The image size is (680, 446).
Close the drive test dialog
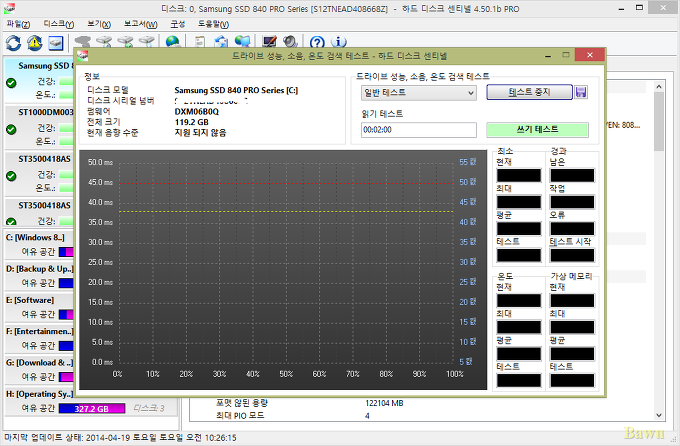(x=589, y=55)
